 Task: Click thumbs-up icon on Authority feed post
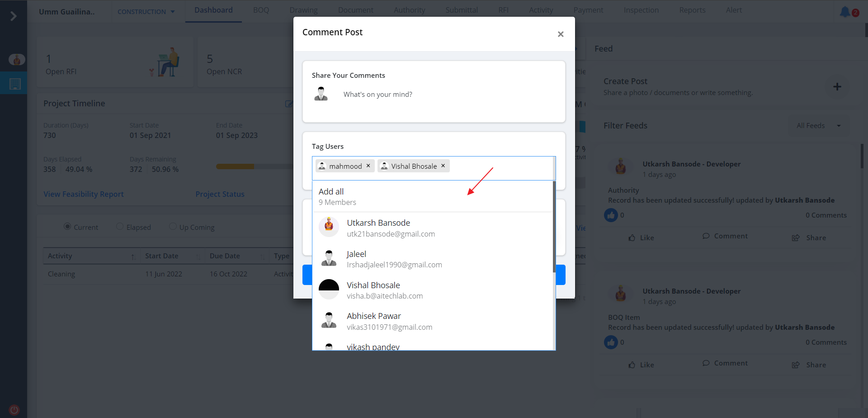(611, 215)
